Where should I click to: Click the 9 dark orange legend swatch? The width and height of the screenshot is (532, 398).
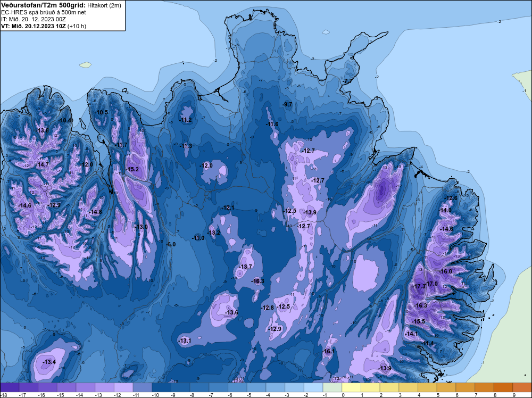522,387
